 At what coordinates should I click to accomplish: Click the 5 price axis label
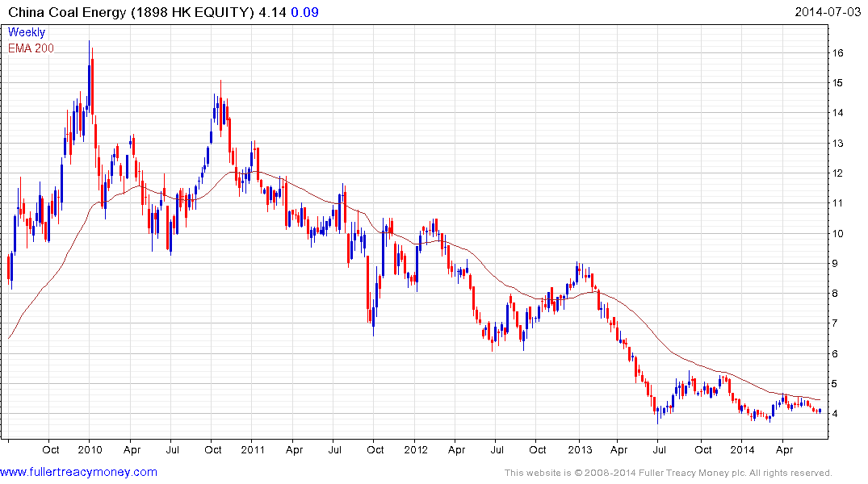pos(836,383)
